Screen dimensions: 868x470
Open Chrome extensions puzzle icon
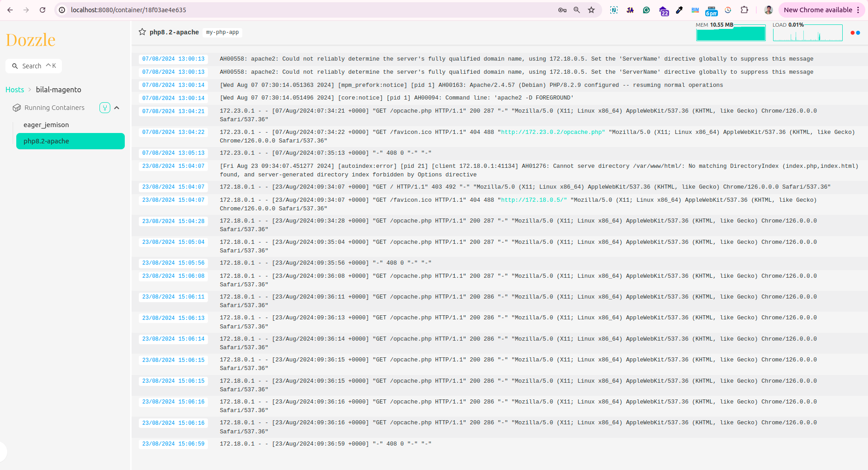click(744, 10)
